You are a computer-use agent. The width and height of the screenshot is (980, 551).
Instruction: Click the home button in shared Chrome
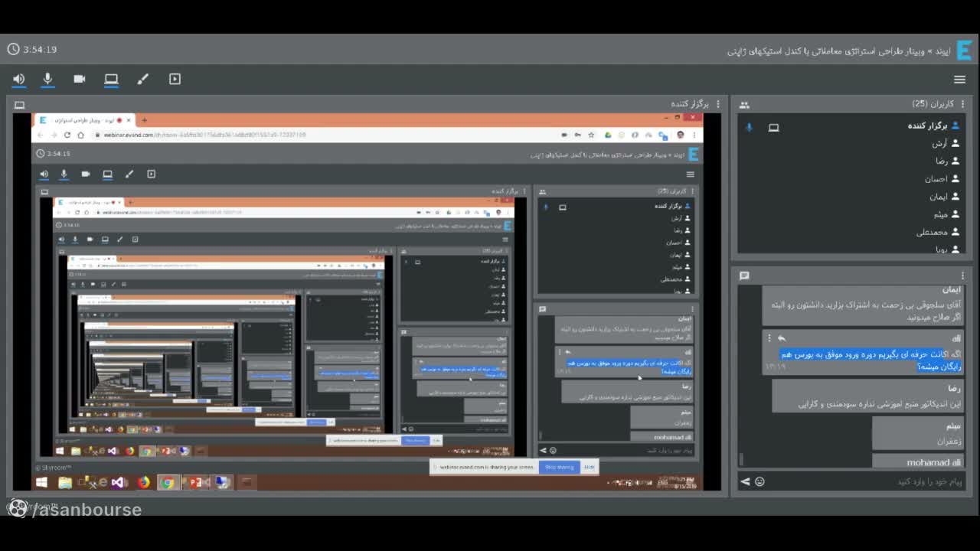tap(80, 135)
